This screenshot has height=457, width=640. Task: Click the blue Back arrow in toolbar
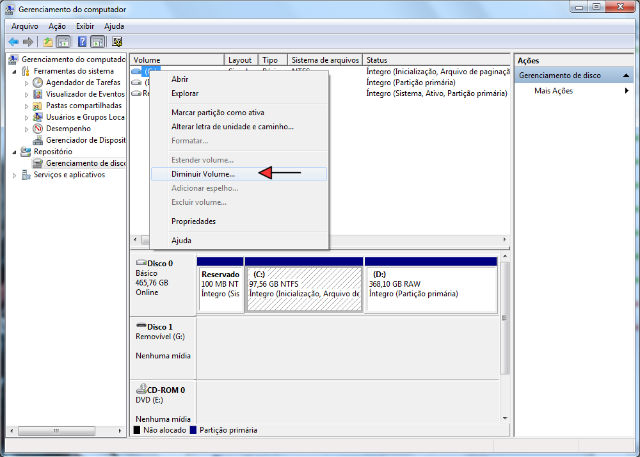tap(13, 42)
